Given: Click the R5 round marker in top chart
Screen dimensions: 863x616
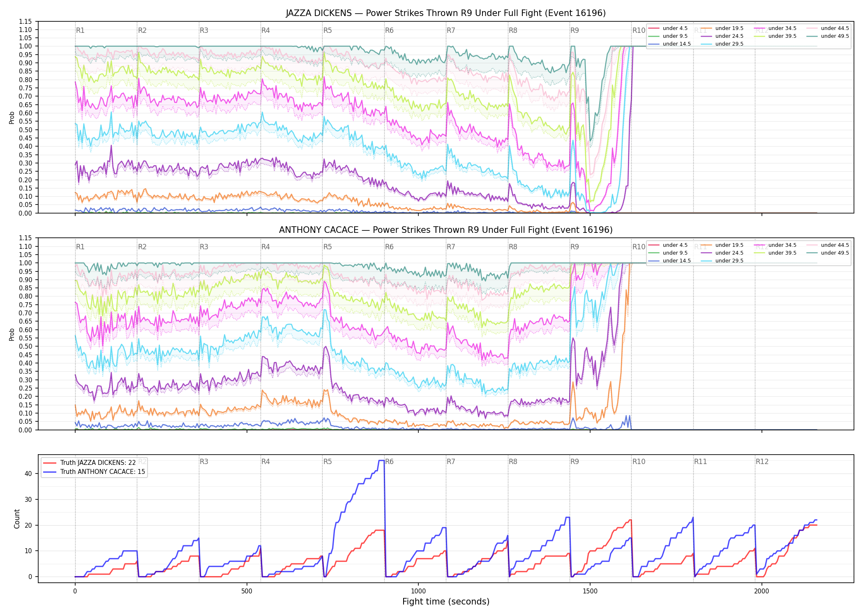Looking at the screenshot, I should tap(328, 30).
